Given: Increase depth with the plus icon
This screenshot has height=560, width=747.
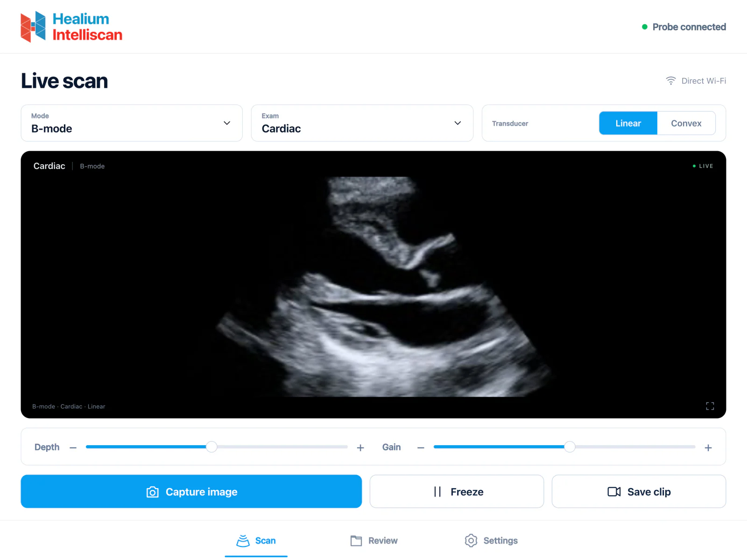Looking at the screenshot, I should (360, 448).
